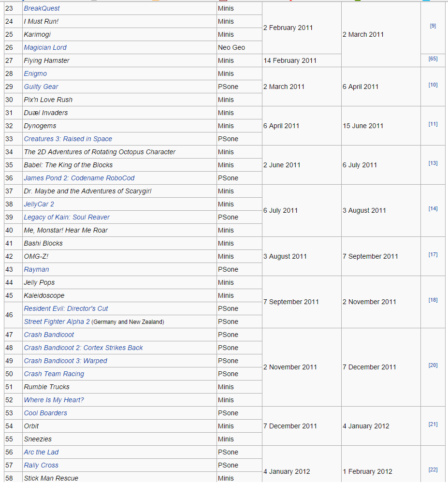Jump to footnote [22]
Viewport: 448px width, 483px height.
point(433,470)
